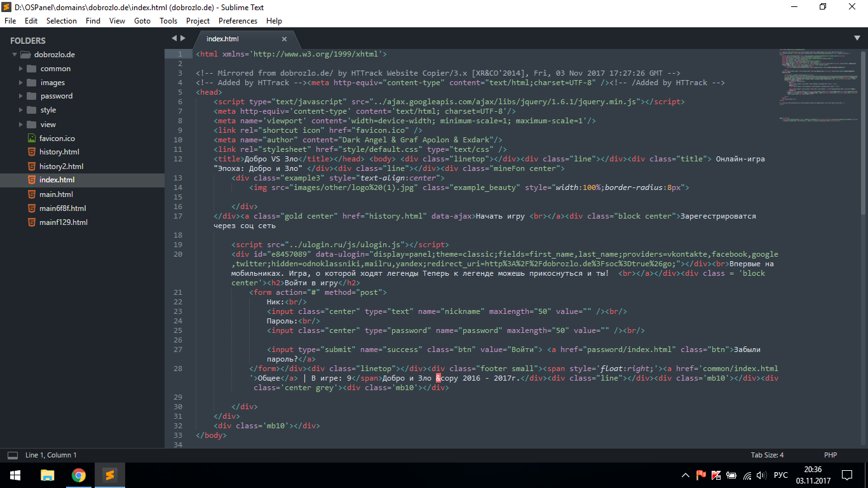Place cursor on line number 12
Viewport: 868px width, 488px height.
tap(178, 159)
